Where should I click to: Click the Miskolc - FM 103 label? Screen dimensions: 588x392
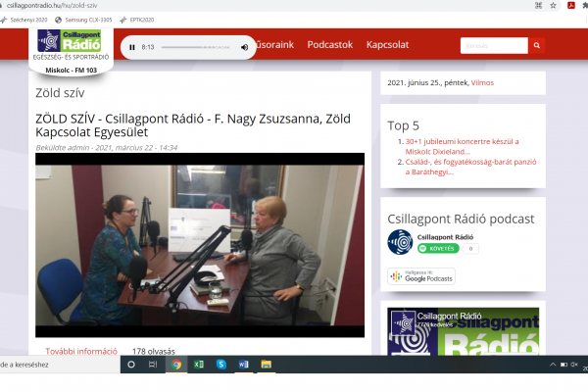(x=71, y=71)
